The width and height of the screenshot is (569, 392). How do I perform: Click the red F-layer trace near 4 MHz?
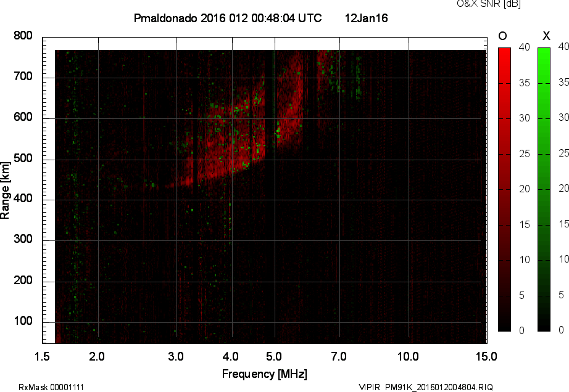point(230,145)
